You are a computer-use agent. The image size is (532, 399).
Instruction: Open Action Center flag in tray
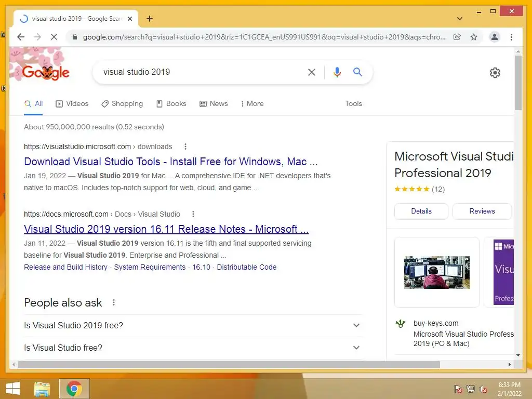pos(458,389)
